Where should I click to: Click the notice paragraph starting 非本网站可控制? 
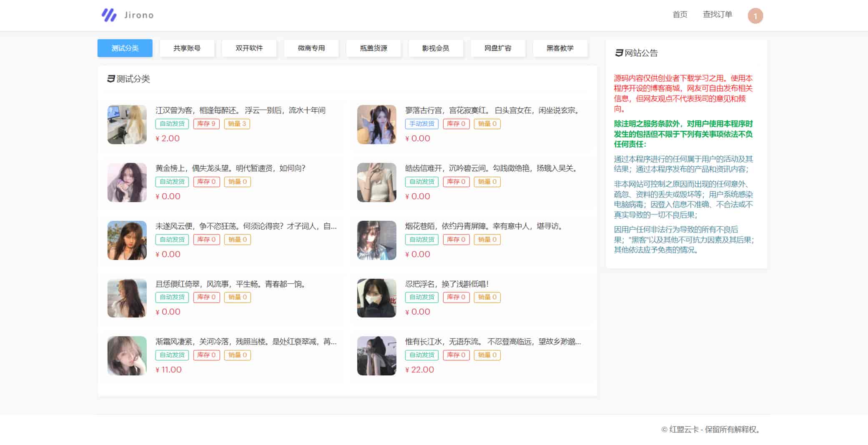pyautogui.click(x=683, y=199)
